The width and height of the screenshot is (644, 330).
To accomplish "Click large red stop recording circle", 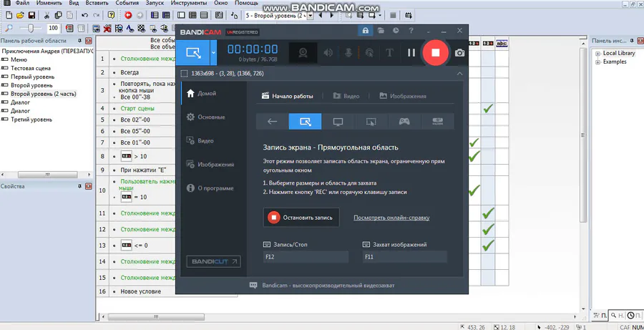I will pos(436,52).
